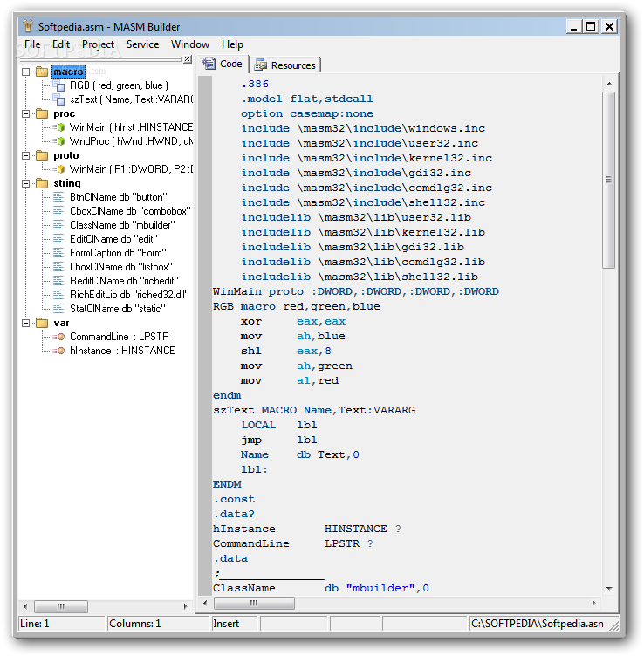Click the string folder icon
The height and width of the screenshot is (656, 644).
(x=42, y=183)
